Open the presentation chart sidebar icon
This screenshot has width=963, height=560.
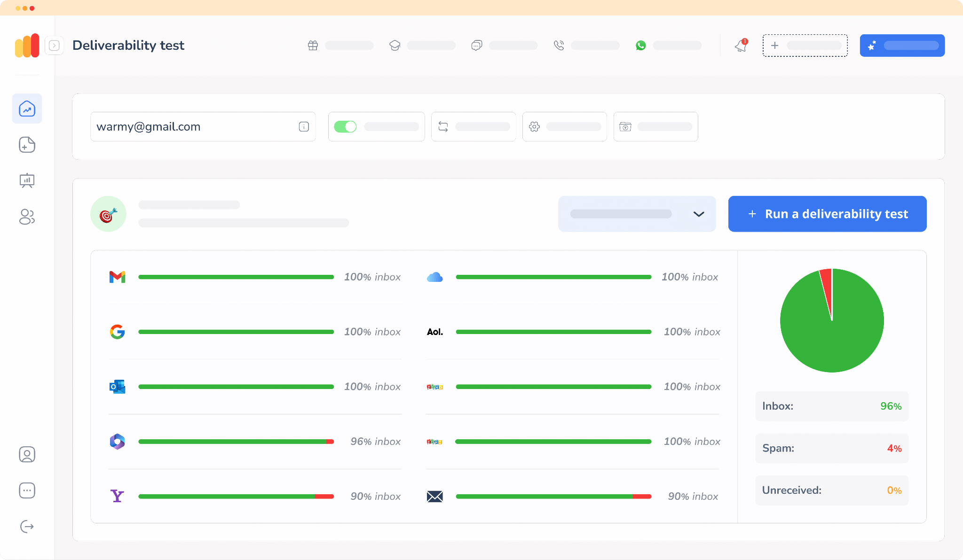coord(27,180)
